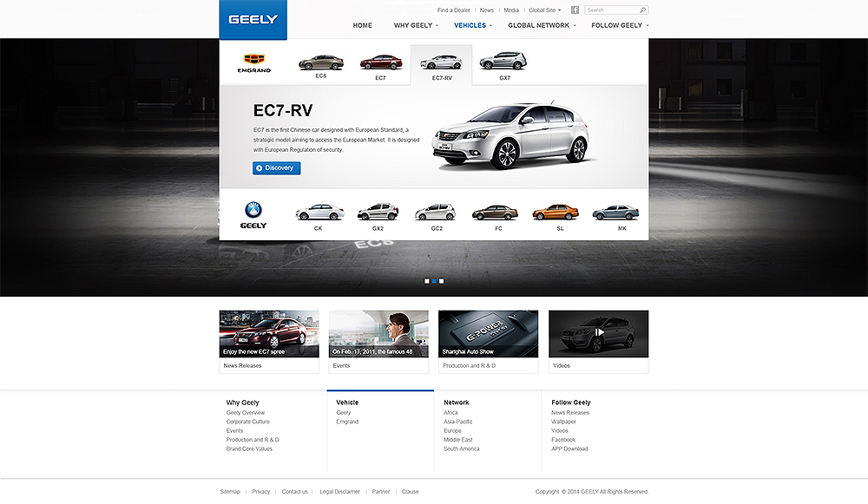The width and height of the screenshot is (868, 504).
Task: Click the Geely brand logo in vehicle panel
Action: [253, 215]
